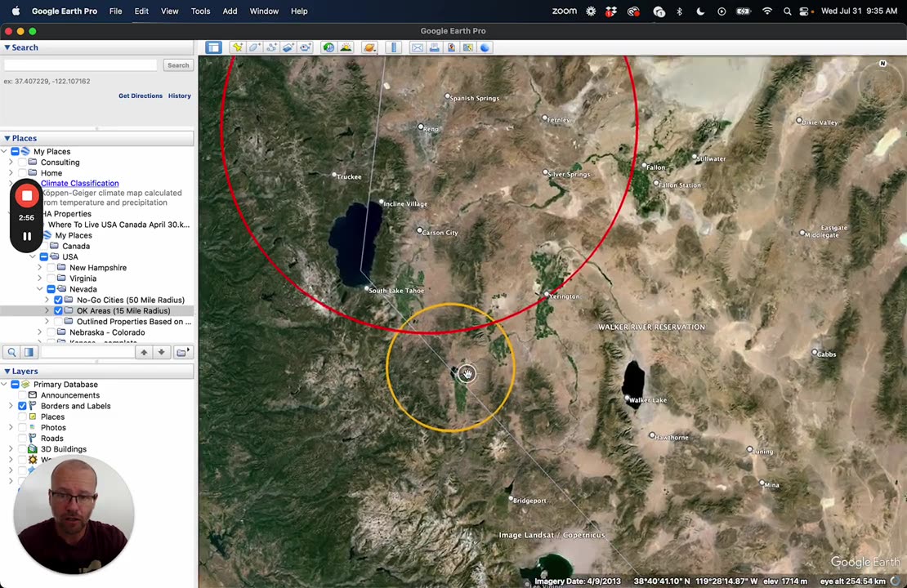View current location in Google Maps

tap(468, 47)
